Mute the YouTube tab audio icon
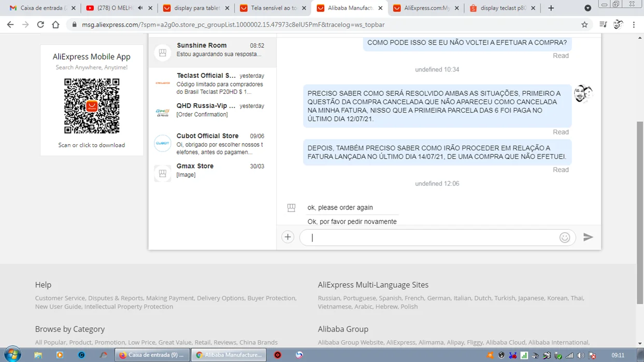Screen dimensions: 644x362 (140, 8)
